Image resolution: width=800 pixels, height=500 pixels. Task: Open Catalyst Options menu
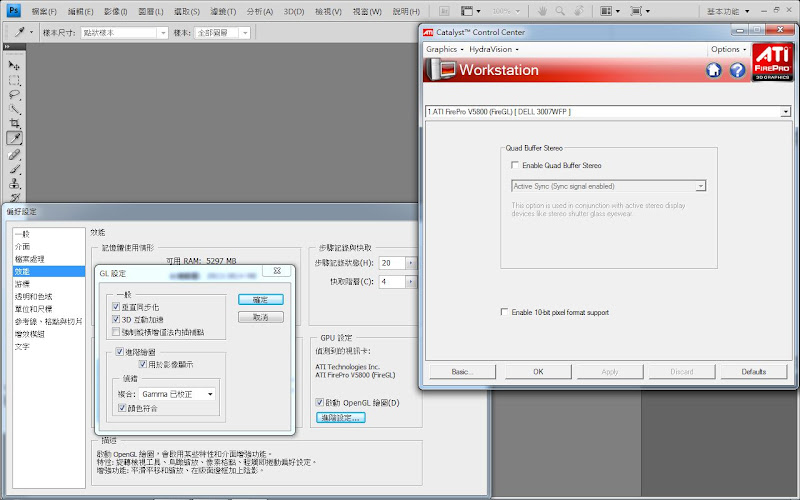[x=728, y=49]
